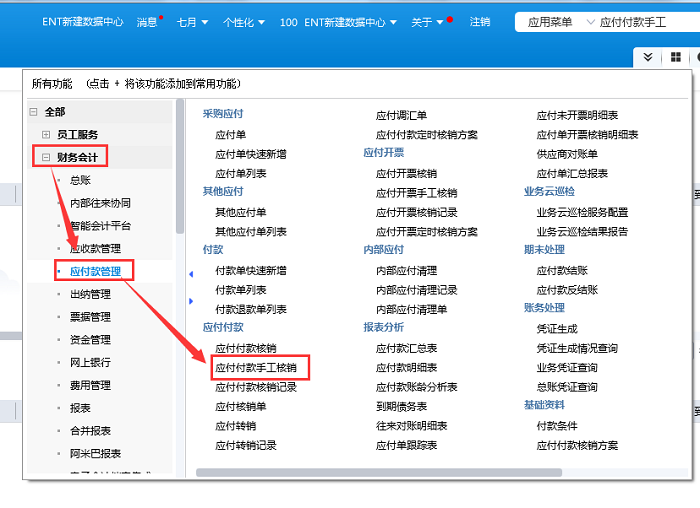Open 消息 notifications in top bar
Image resolution: width=700 pixels, height=508 pixels.
147,22
